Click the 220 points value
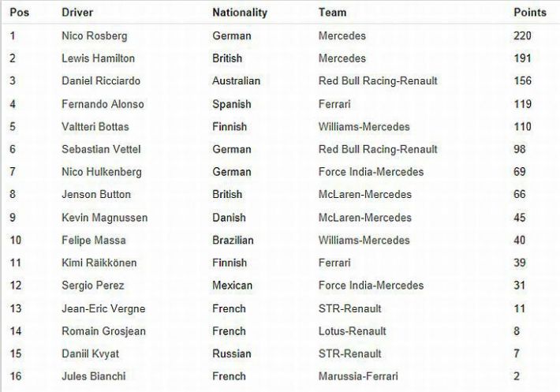The width and height of the screenshot is (560, 392). pyautogui.click(x=521, y=35)
